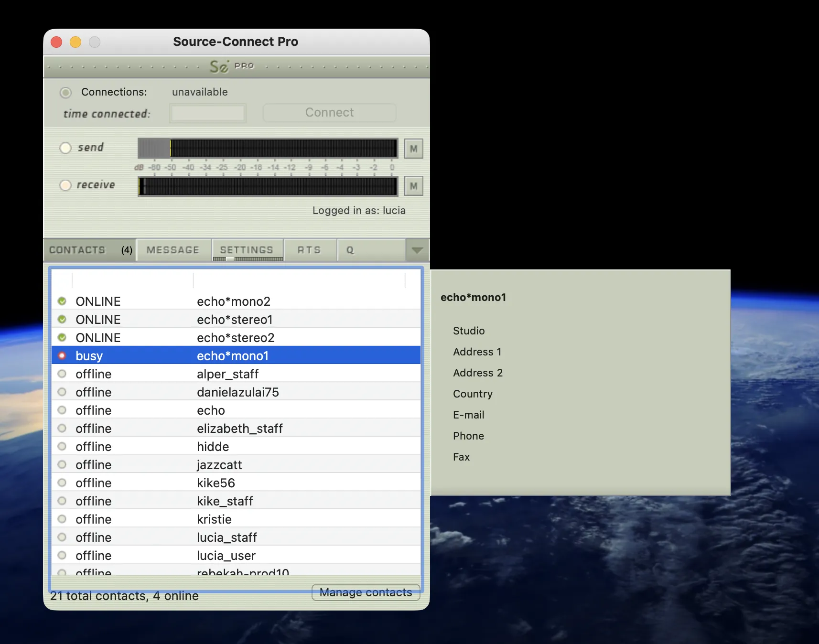Click the Fax label in details
The width and height of the screenshot is (819, 644).
(461, 457)
